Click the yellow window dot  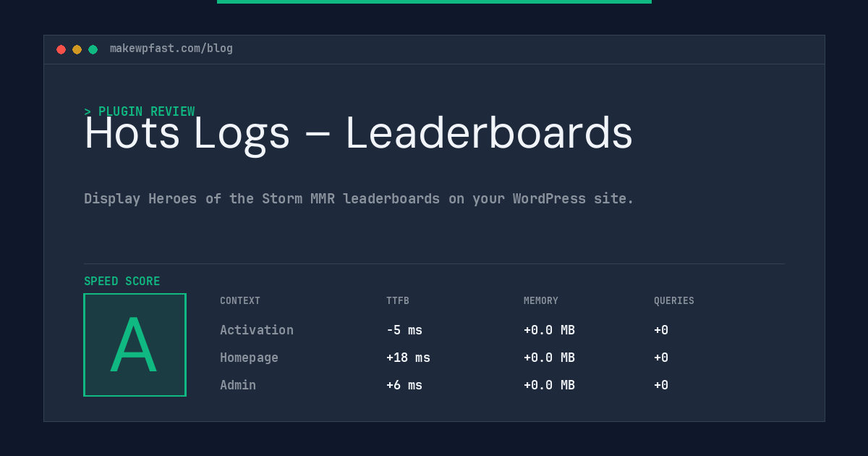coord(77,49)
